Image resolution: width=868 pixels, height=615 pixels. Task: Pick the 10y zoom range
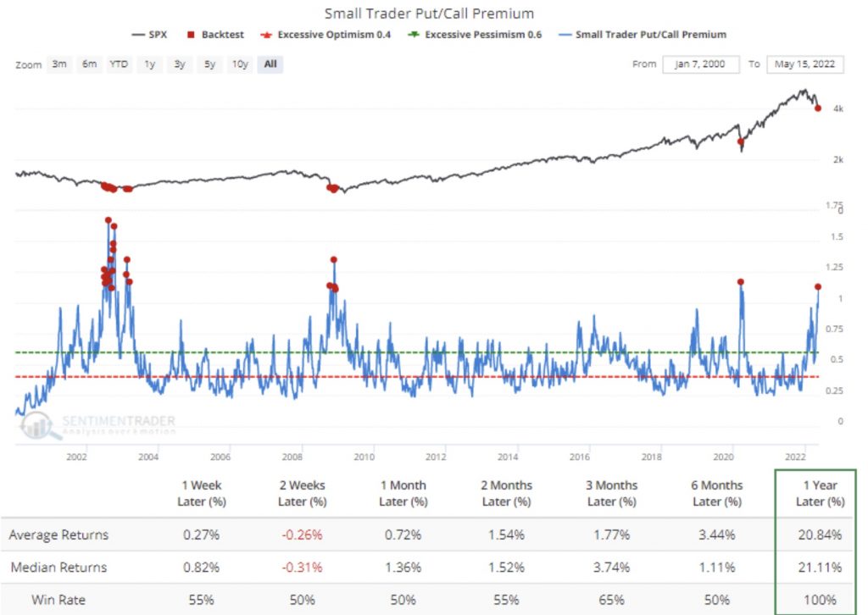(x=240, y=64)
